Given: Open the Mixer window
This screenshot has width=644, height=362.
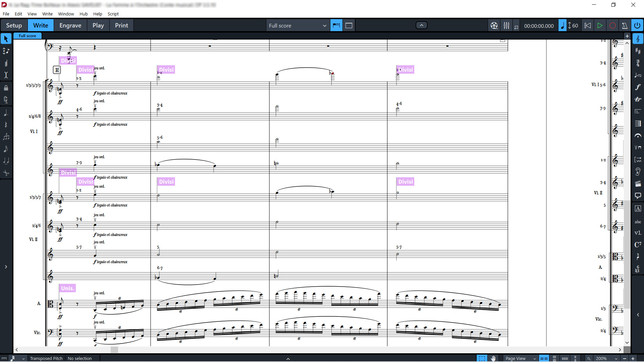Looking at the screenshot, I should (506, 25).
